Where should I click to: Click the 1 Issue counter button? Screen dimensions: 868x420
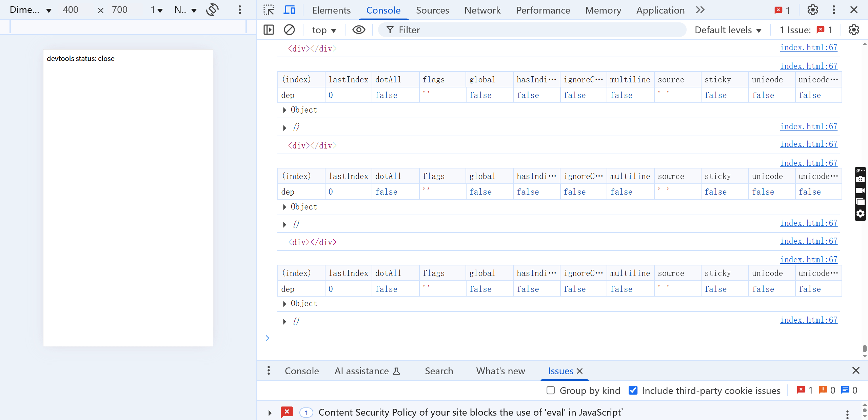point(806,30)
